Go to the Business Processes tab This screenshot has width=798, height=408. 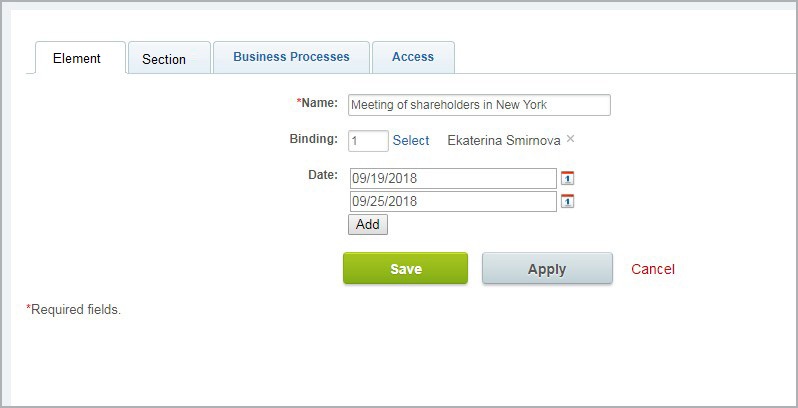click(x=291, y=57)
